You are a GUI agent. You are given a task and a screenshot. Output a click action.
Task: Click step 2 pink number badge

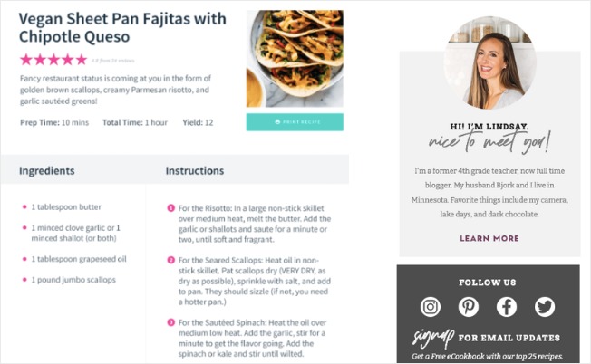tap(170, 260)
